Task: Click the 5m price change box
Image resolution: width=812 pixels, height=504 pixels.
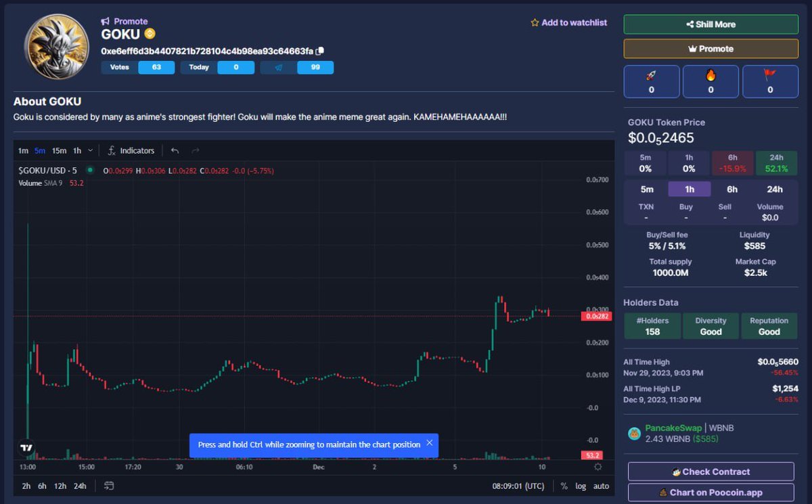Action: click(646, 163)
